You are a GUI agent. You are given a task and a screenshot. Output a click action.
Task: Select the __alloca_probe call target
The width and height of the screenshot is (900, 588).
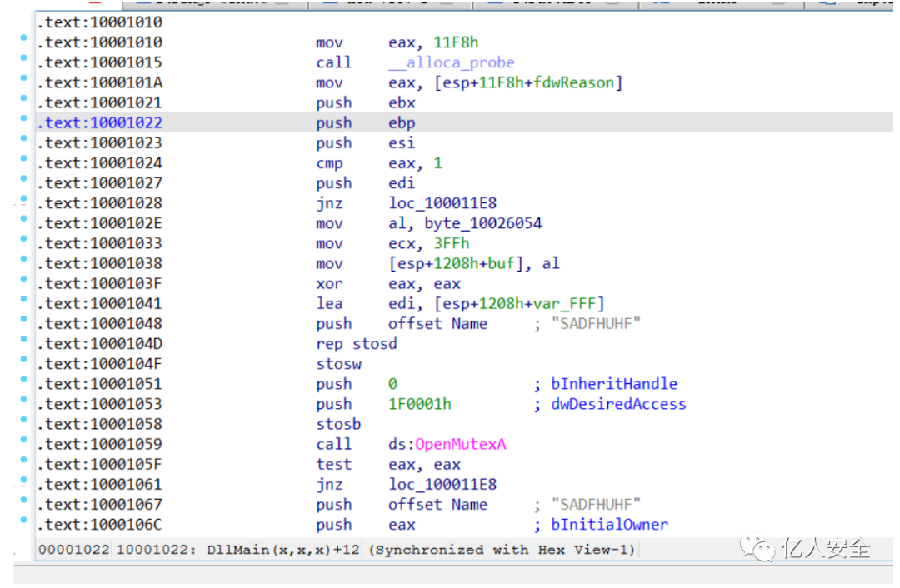point(451,62)
